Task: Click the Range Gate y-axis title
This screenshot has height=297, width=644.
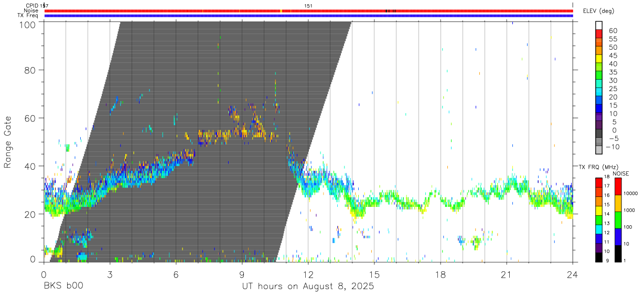Action: (x=8, y=141)
